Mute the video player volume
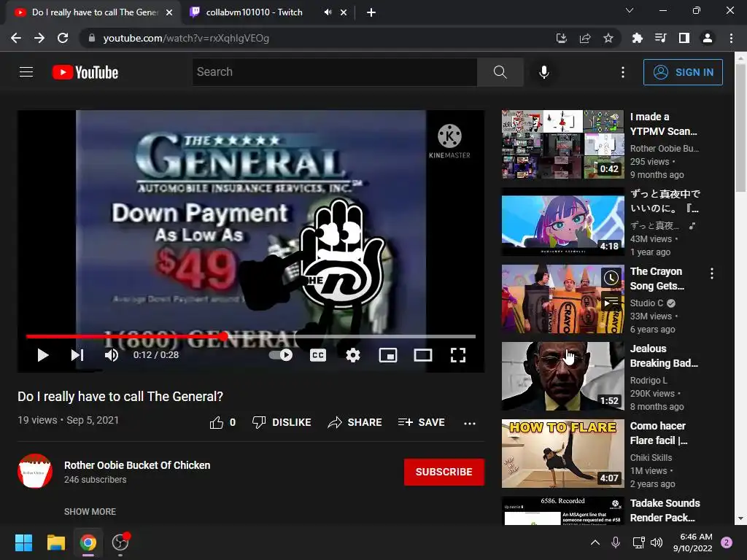This screenshot has width=747, height=560. point(112,355)
